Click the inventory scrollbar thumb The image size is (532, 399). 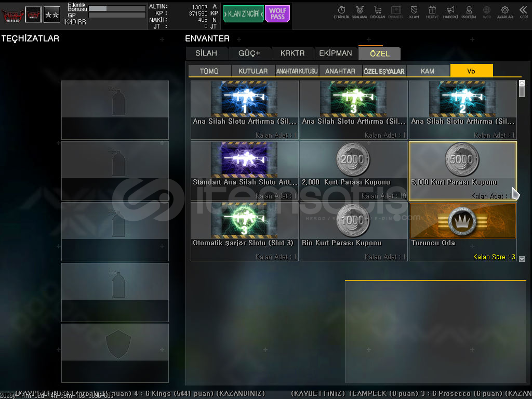tap(522, 91)
